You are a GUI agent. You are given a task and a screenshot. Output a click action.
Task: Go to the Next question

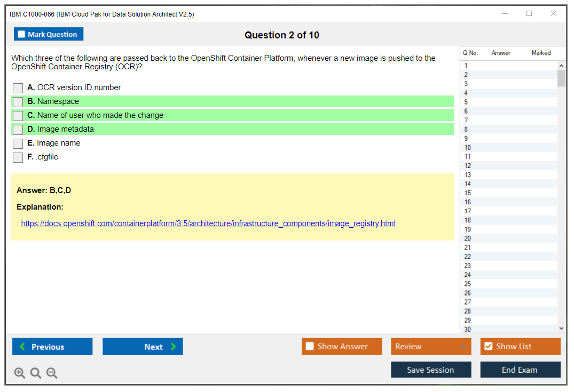click(x=143, y=347)
